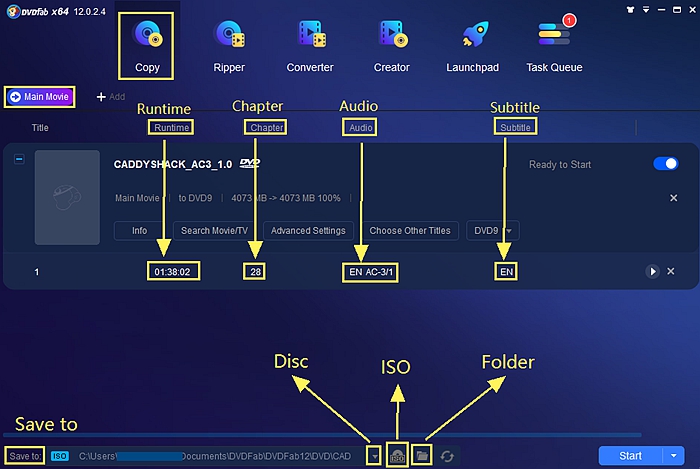The image size is (700, 469).
Task: Click the skin t-shirt icon in title bar
Action: pos(630,9)
